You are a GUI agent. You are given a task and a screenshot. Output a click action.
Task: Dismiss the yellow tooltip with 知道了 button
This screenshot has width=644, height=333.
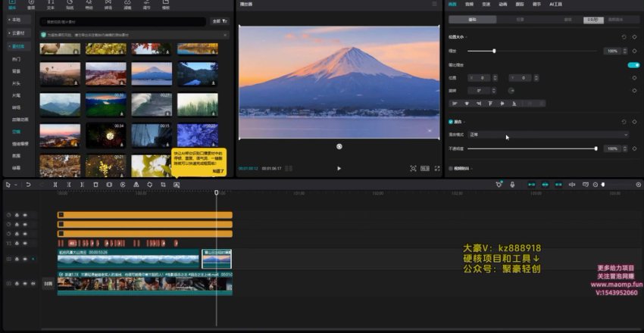(217, 171)
